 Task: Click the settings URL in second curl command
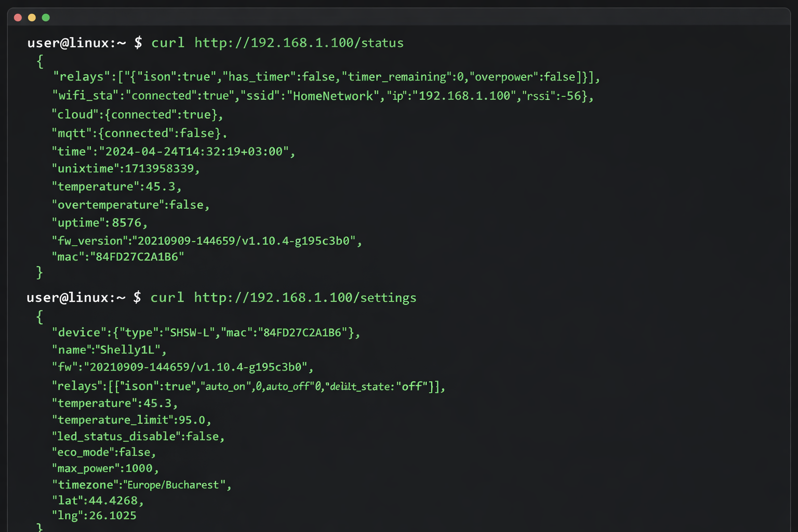pos(305,298)
